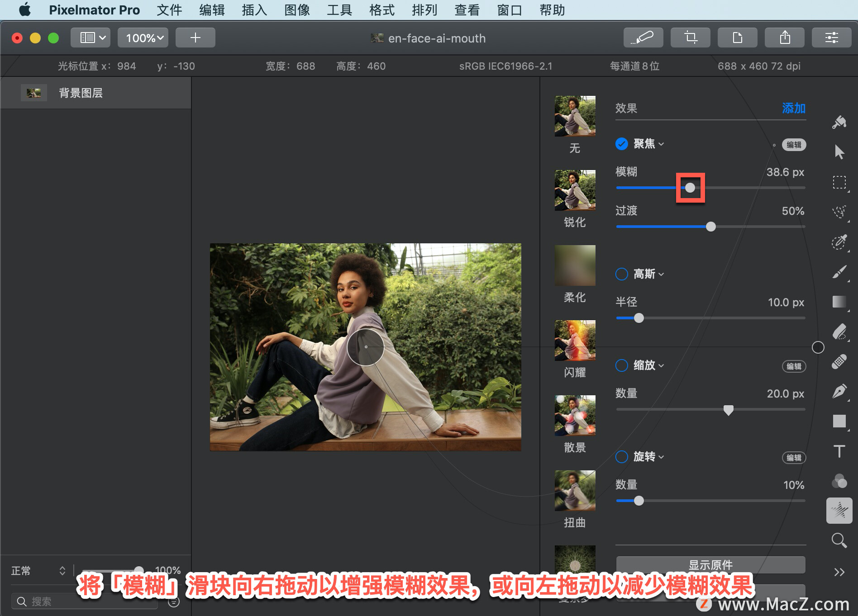Open the 工具 menu
The image size is (858, 616).
pyautogui.click(x=339, y=9)
